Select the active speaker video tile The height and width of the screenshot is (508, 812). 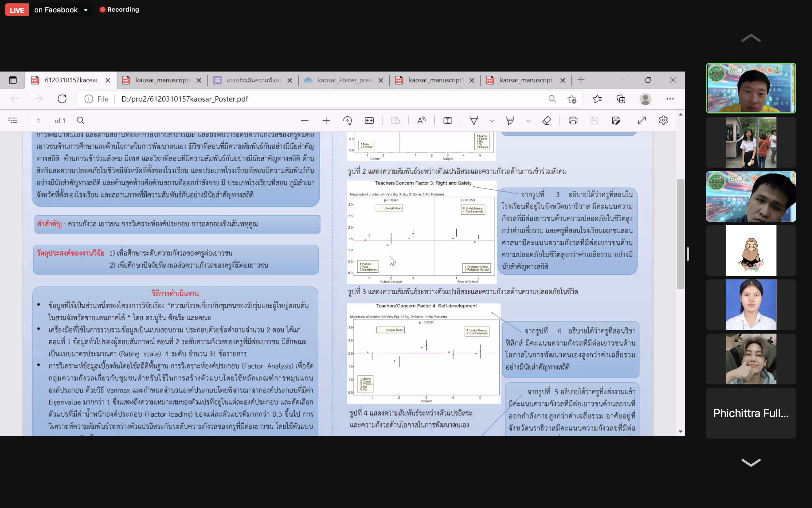tap(751, 88)
